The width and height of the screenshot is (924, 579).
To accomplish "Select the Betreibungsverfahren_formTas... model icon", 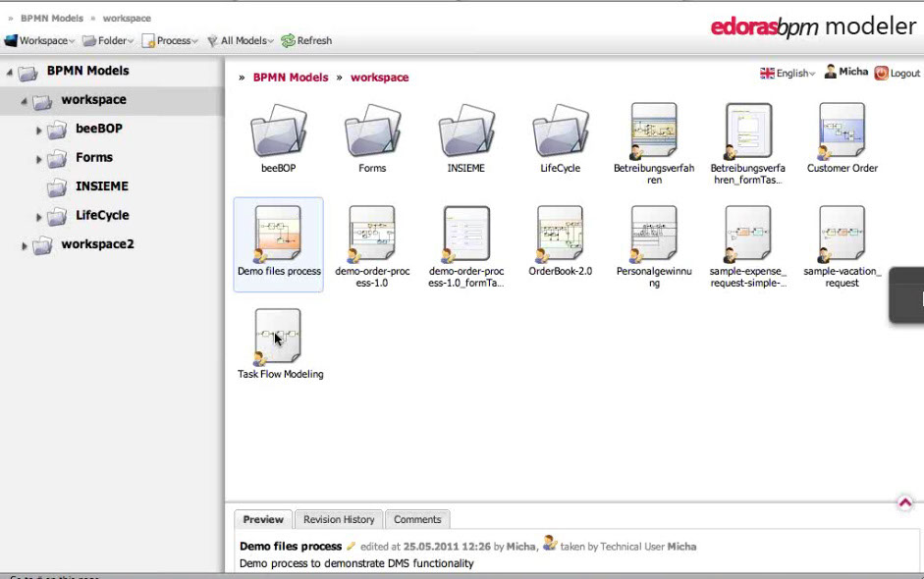I will tap(748, 131).
